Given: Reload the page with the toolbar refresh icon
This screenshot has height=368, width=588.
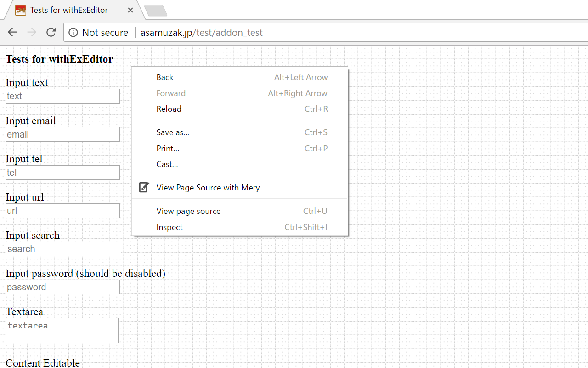Looking at the screenshot, I should pyautogui.click(x=51, y=32).
